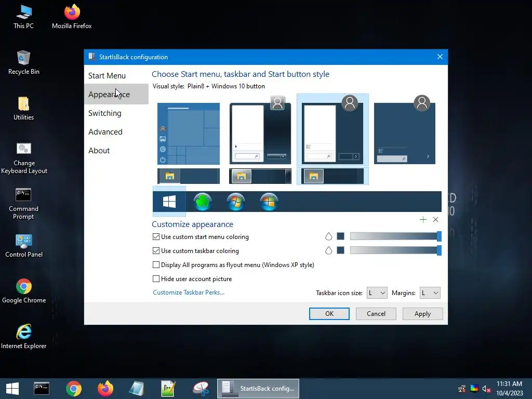Select Command Prompt desktop shortcut
This screenshot has width=532, height=399.
[x=23, y=204]
